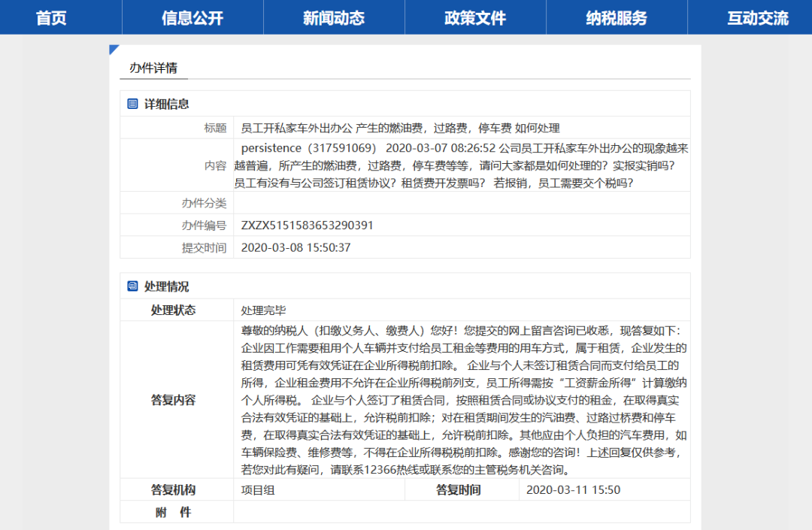Open the 首页 navigation menu item
The image size is (812, 530).
pyautogui.click(x=51, y=18)
